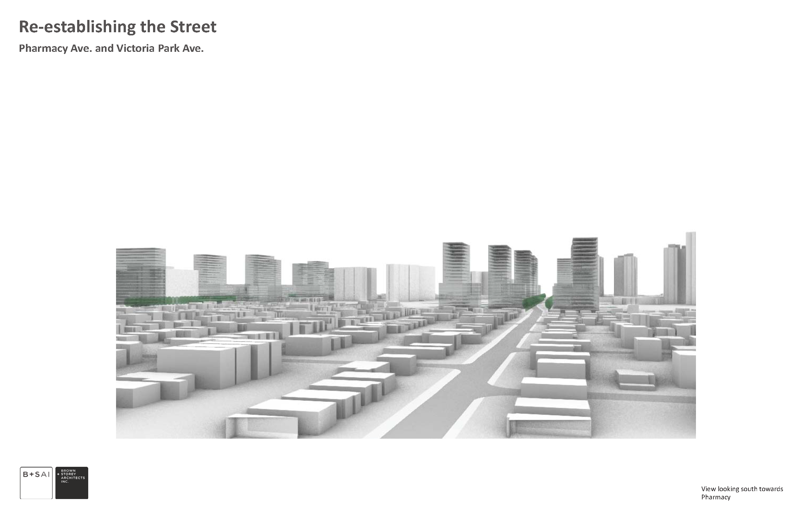
Task: Click the 'Re-establishing the Street' title
Action: tap(117, 27)
